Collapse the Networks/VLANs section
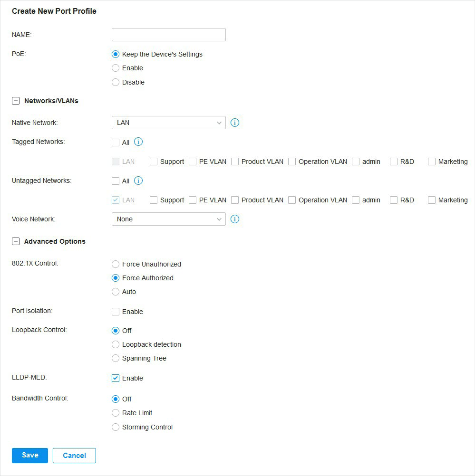This screenshot has width=475, height=476. click(x=16, y=101)
